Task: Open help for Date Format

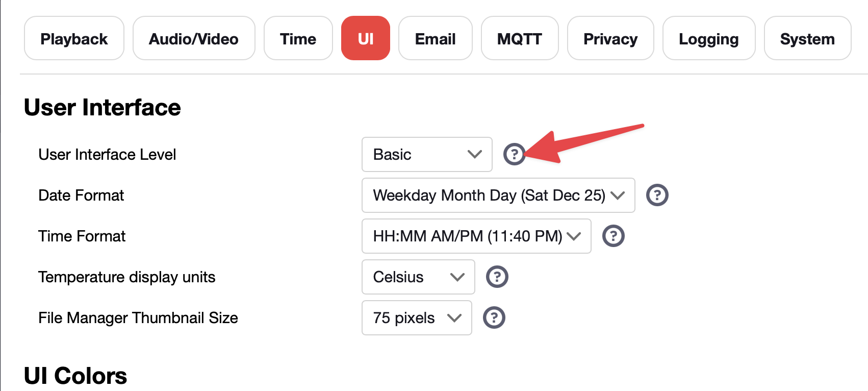Action: tap(657, 195)
